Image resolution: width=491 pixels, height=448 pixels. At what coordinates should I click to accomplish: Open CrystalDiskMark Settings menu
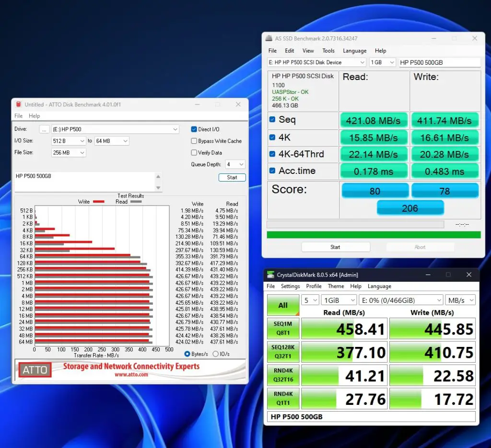coord(290,286)
